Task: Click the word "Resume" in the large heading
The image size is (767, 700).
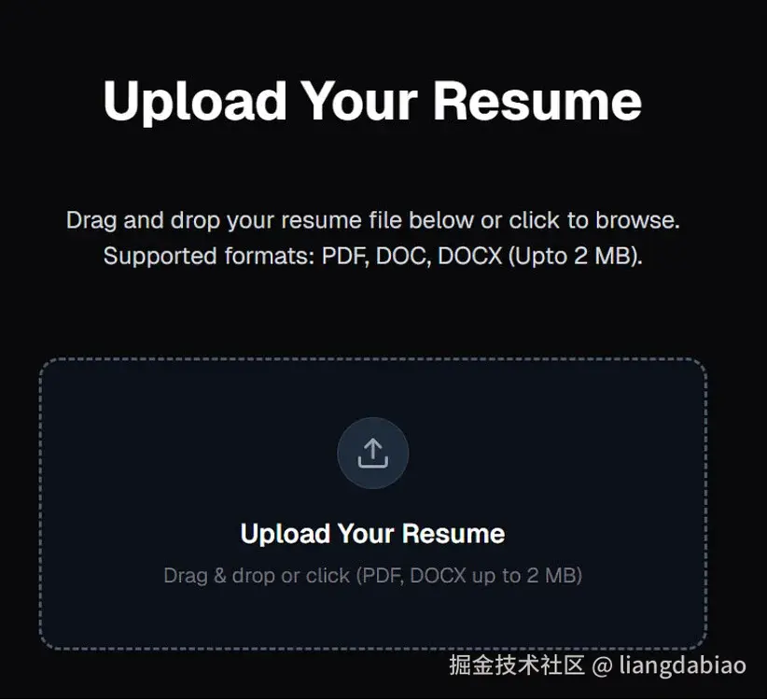Action: (537, 101)
